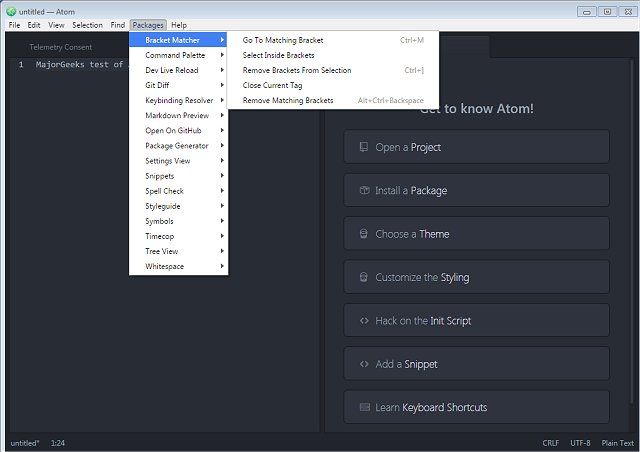Choose Remove Brackets From Selection
Image resolution: width=640 pixels, height=452 pixels.
[333, 70]
